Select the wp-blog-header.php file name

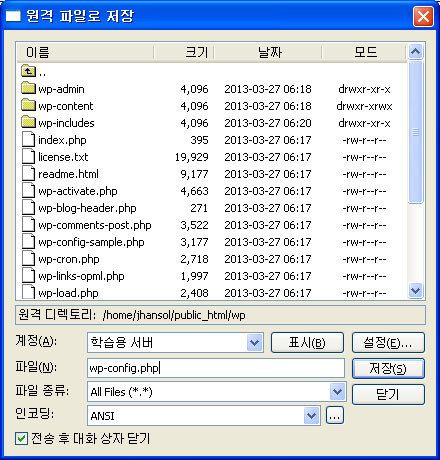coord(87,208)
